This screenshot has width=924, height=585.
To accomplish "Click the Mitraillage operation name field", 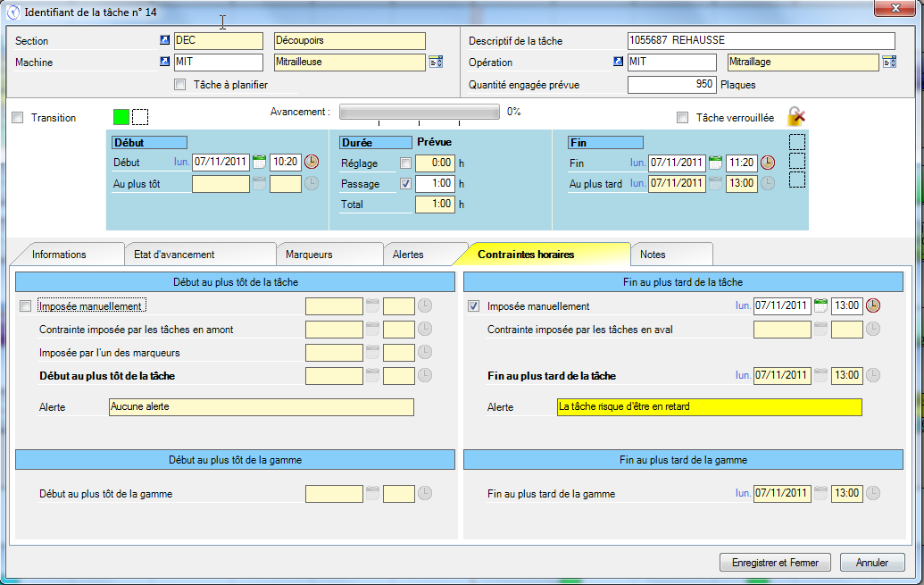I will (803, 62).
